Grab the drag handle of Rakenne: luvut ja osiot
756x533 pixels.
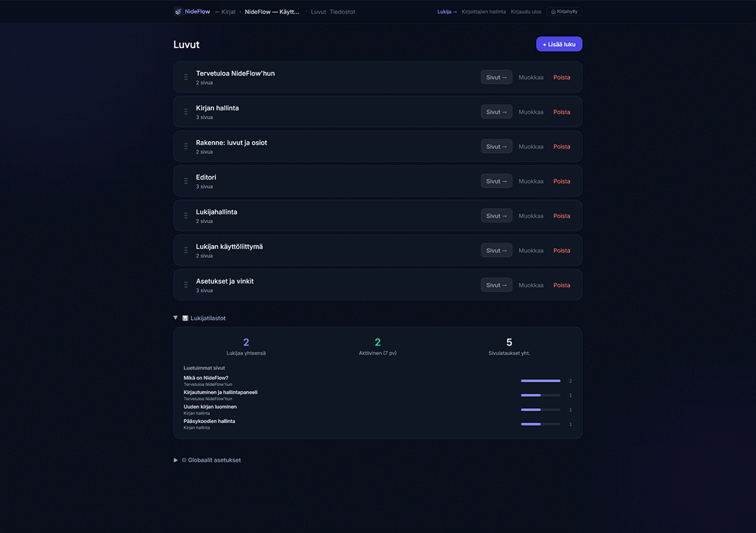[186, 146]
